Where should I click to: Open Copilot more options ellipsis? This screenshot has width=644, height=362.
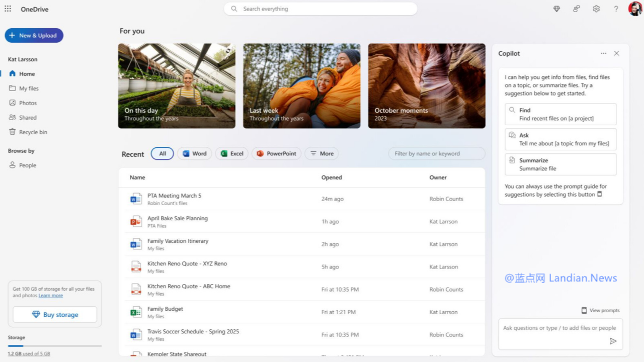click(603, 53)
